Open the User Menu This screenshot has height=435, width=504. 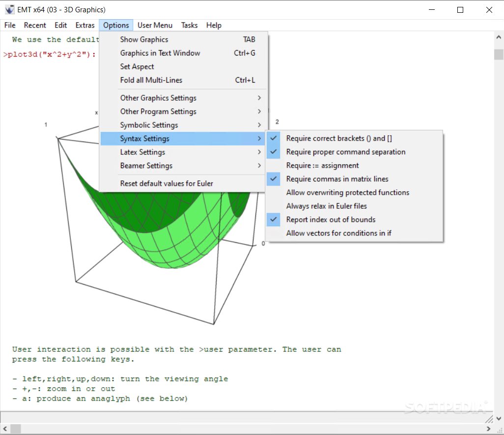click(155, 25)
